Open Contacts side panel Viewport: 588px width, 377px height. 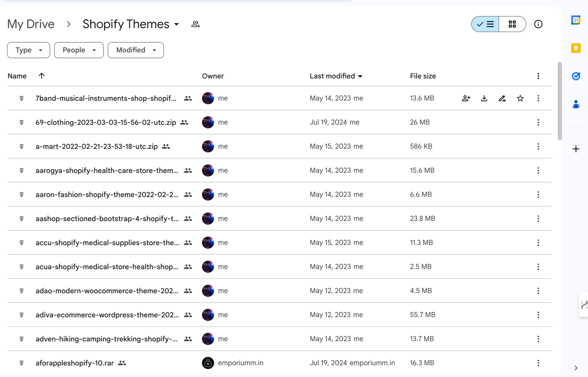[575, 104]
